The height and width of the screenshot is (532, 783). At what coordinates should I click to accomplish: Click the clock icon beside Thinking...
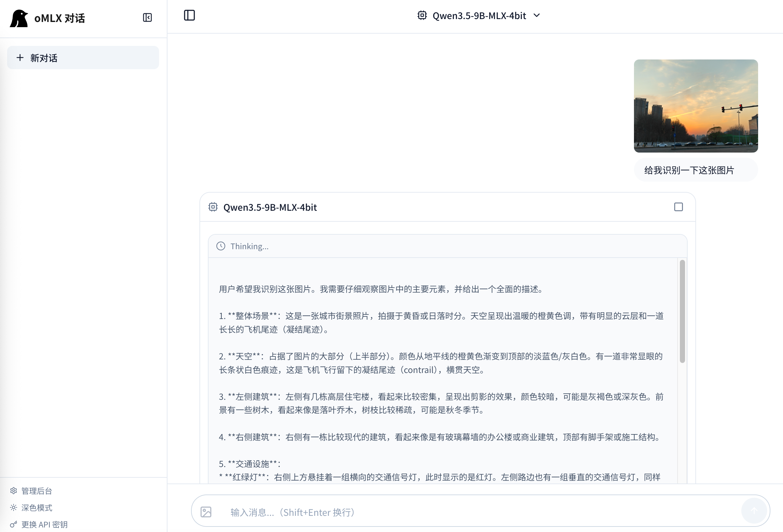(221, 246)
